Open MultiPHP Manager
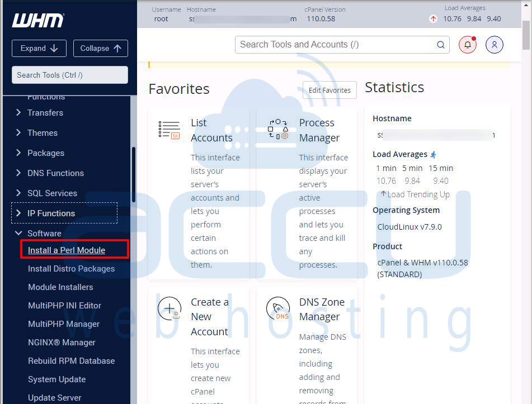The width and height of the screenshot is (532, 404). click(64, 324)
